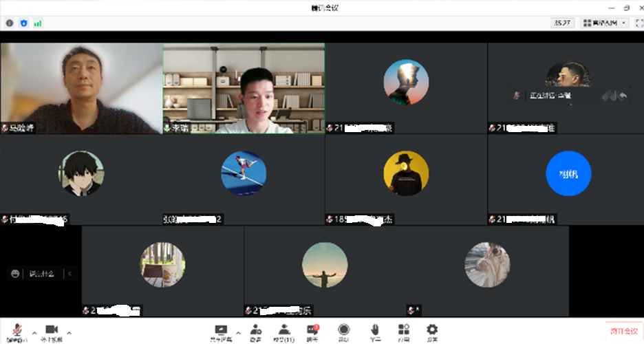
Task: Click the yellow background hat avatar
Action: [x=406, y=173]
